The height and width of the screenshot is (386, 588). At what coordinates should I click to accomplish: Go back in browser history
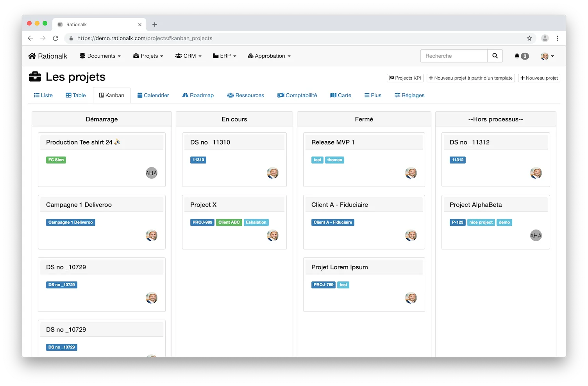[30, 38]
